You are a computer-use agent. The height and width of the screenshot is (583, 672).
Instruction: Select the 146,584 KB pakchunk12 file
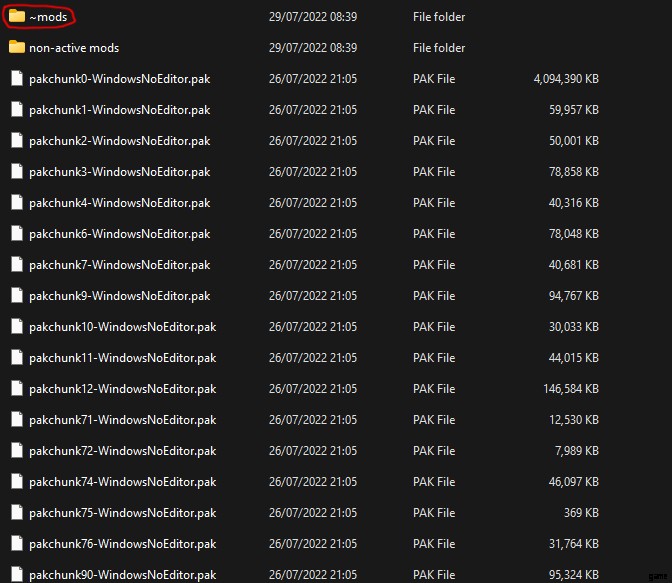tap(122, 389)
